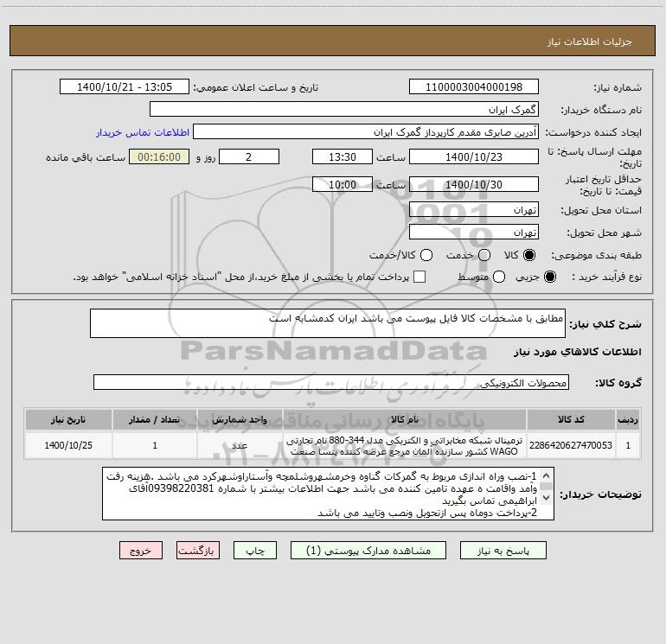The image size is (666, 644).
Task: Select the کالا radio button
Action: pyautogui.click(x=529, y=255)
